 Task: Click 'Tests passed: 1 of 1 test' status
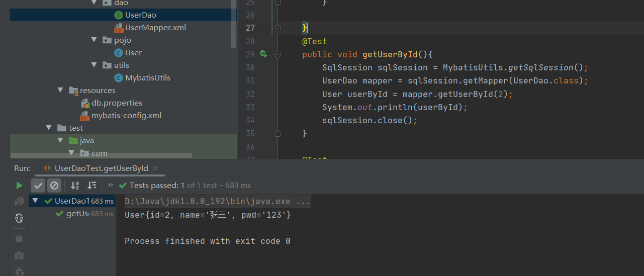[191, 186]
